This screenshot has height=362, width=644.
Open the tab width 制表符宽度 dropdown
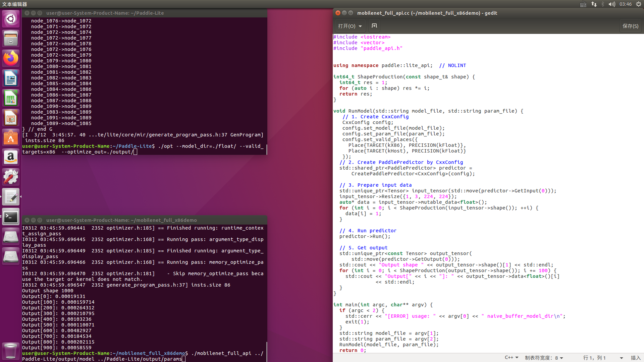coord(544,358)
